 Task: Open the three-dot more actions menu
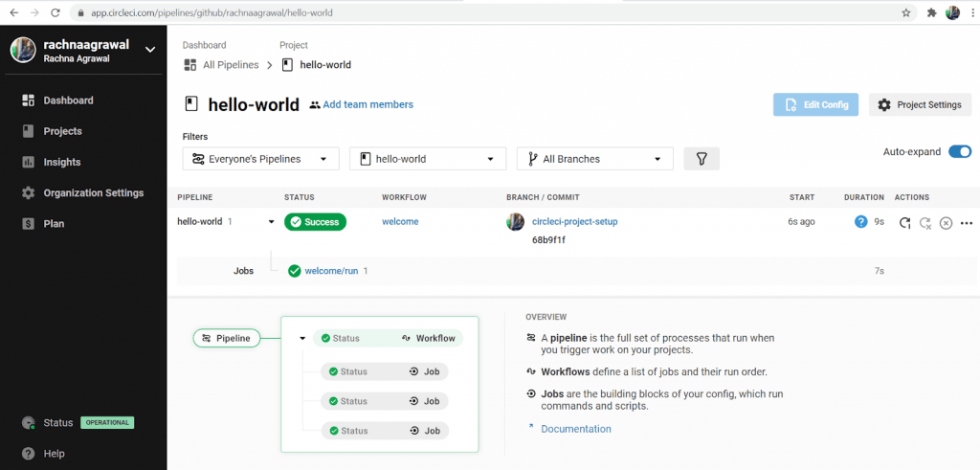pos(966,223)
